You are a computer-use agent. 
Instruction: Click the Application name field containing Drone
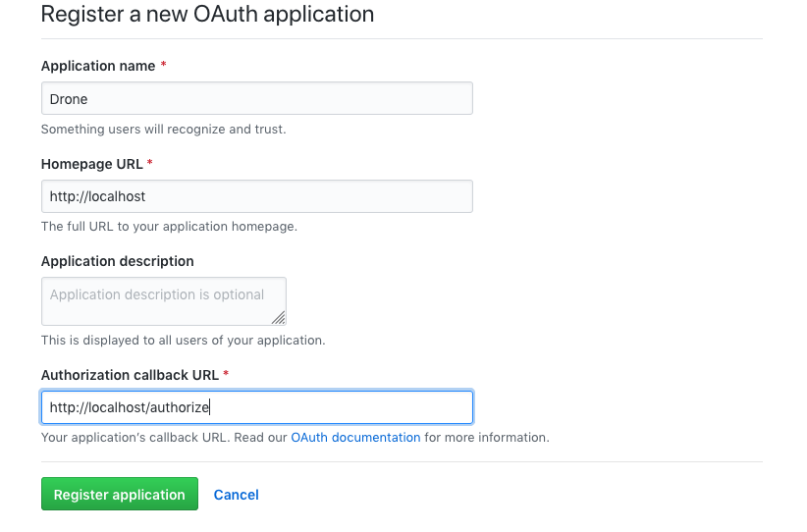pyautogui.click(x=257, y=98)
